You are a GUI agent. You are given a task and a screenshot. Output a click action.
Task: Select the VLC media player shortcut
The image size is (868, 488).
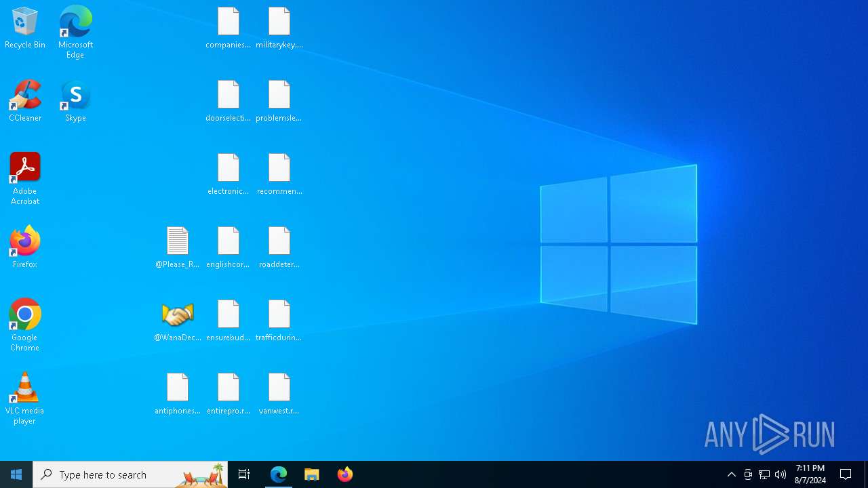[x=25, y=399]
